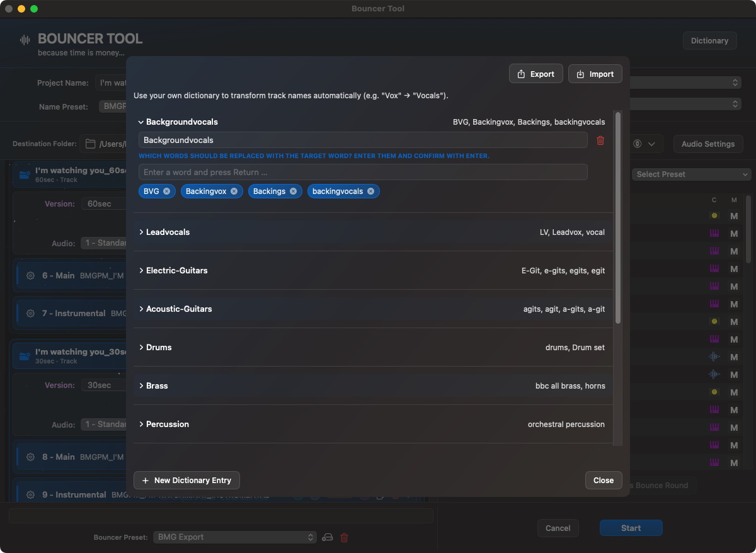Click the track list scrollbar beside M column

[x=748, y=229]
